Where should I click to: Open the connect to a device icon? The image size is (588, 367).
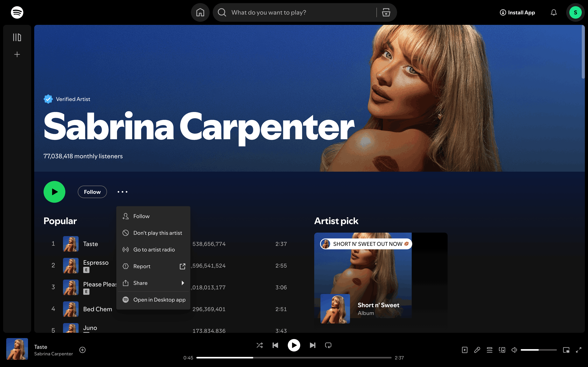[x=502, y=350]
